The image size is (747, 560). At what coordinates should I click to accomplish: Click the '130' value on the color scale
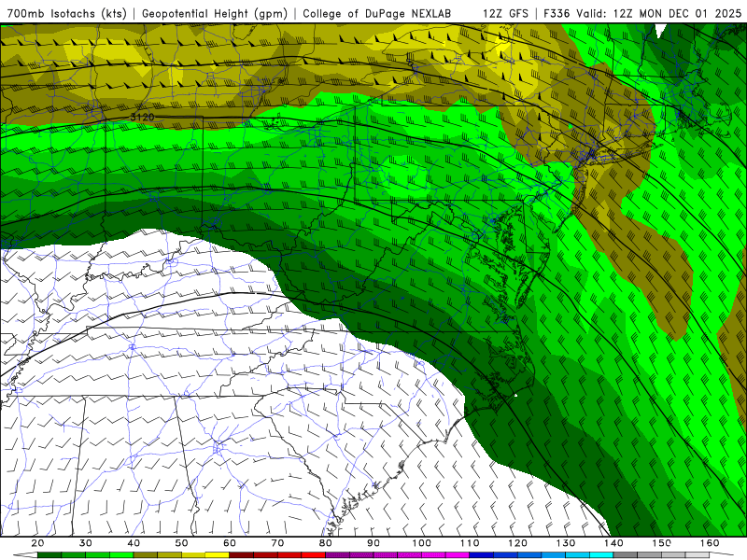[566, 543]
